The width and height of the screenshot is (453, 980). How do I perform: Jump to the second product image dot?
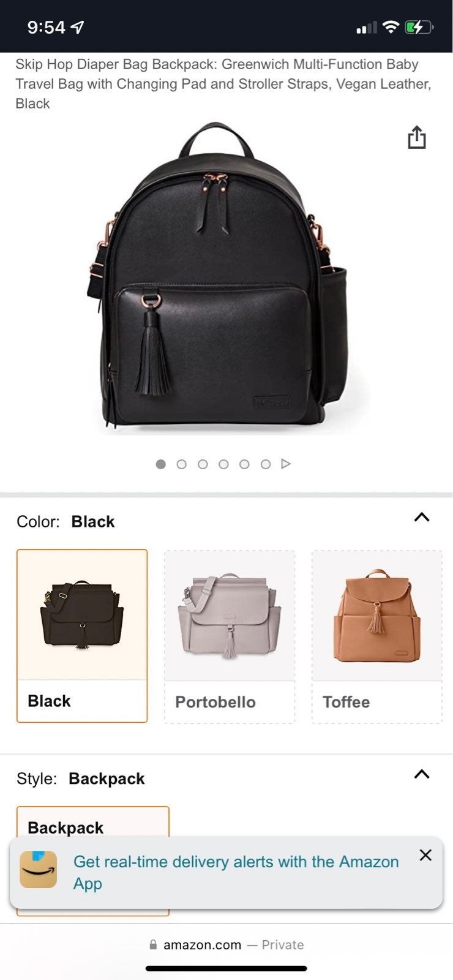[x=181, y=464]
